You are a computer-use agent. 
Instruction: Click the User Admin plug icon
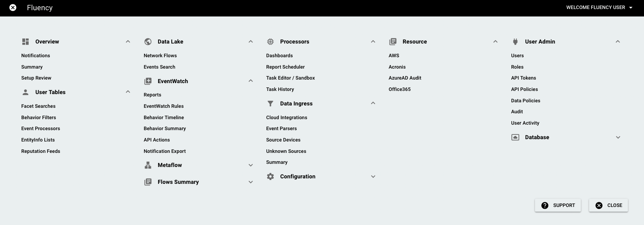tap(515, 42)
